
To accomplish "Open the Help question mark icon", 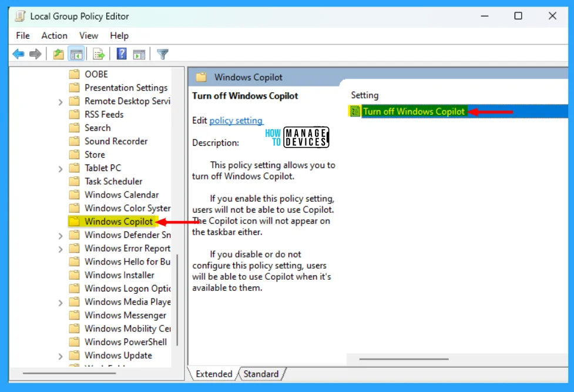I will click(x=122, y=54).
